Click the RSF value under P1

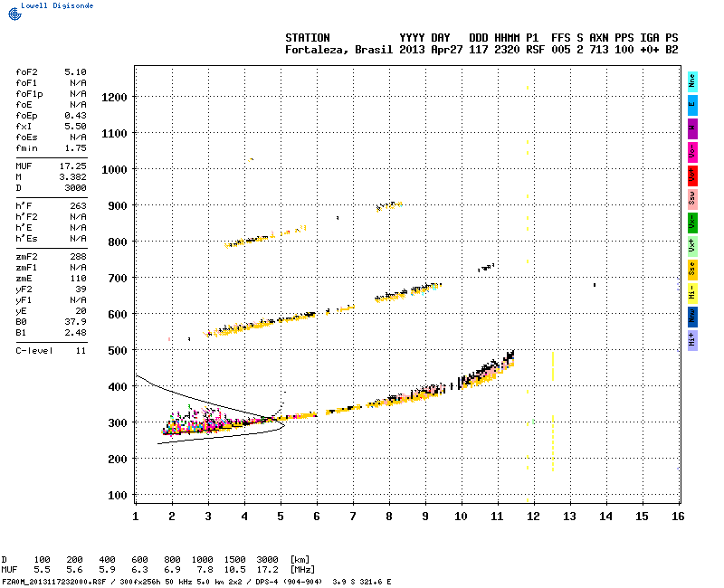click(535, 50)
